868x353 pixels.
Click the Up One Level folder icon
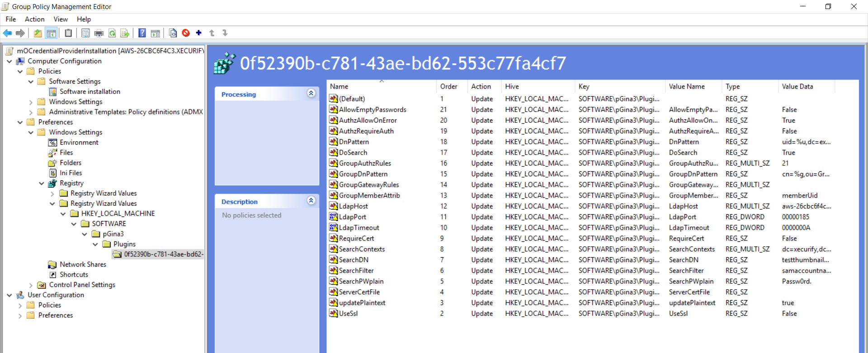coord(38,33)
